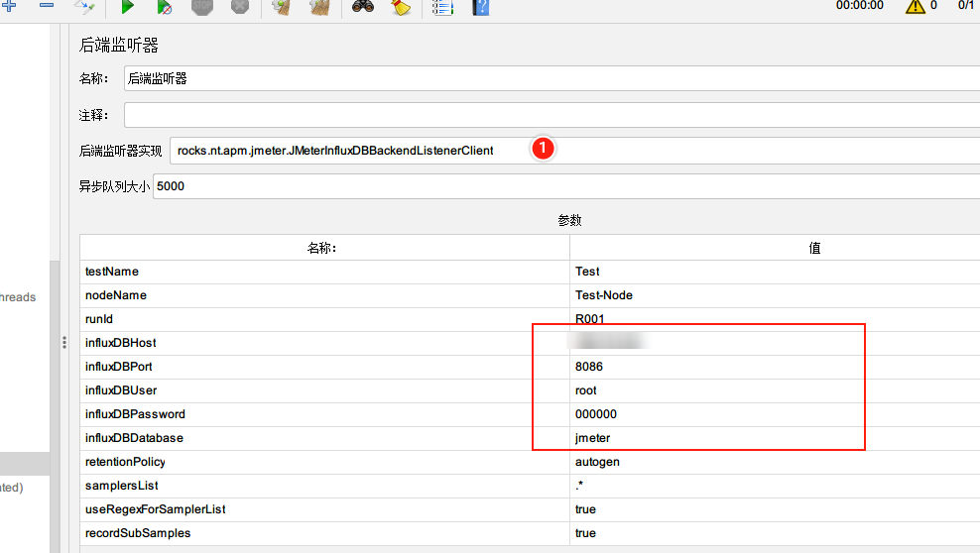Select the influxDBHost parameter name cell
980x553 pixels.
click(x=324, y=343)
